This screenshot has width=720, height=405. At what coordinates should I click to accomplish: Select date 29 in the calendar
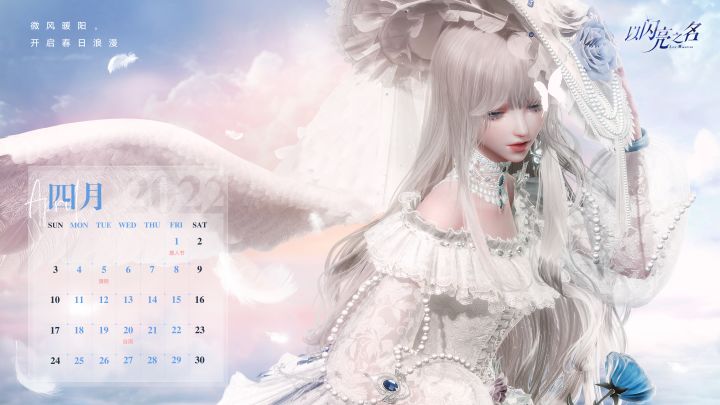coord(176,360)
